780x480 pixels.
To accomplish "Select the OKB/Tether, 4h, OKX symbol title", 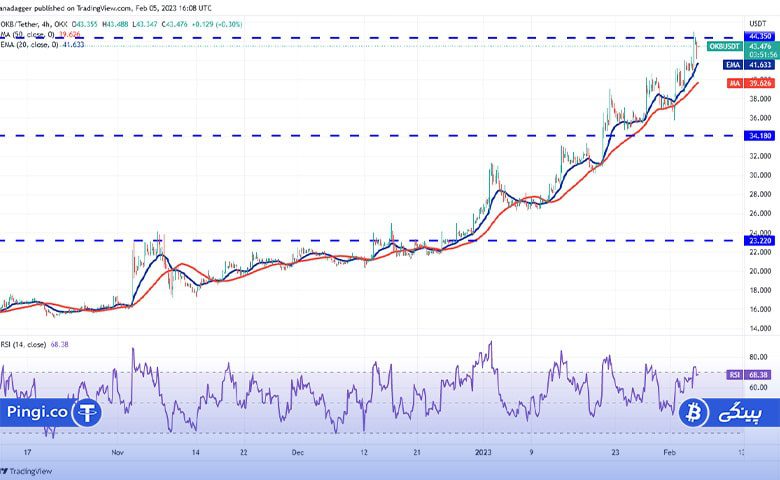I will [34, 24].
